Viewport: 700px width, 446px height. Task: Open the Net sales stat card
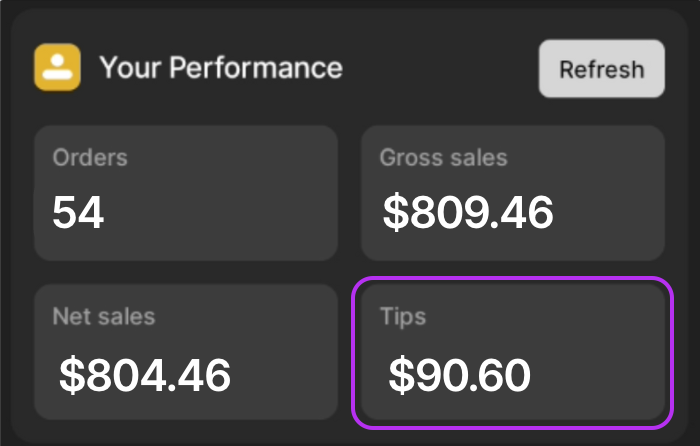click(186, 352)
